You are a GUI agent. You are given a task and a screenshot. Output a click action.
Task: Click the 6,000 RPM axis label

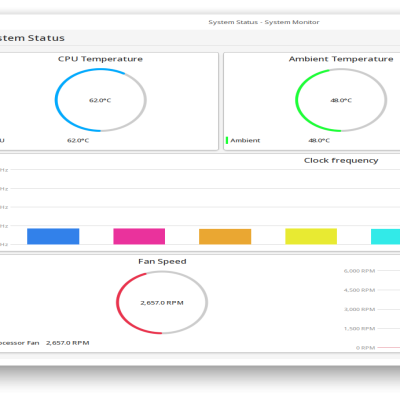click(359, 271)
